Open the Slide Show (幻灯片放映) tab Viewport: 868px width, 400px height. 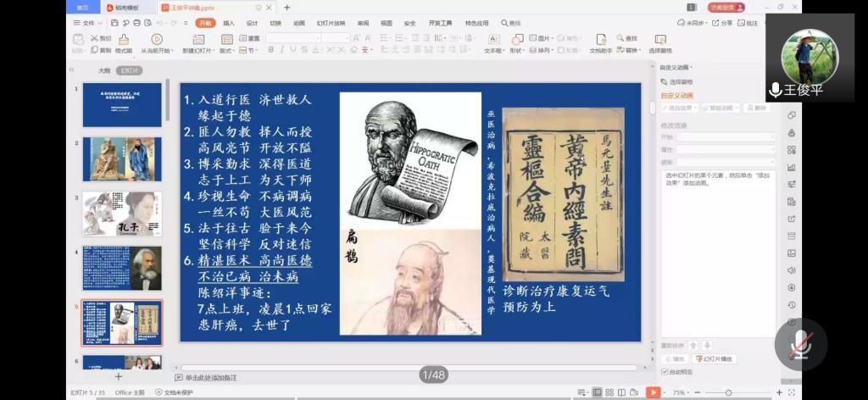click(x=331, y=23)
